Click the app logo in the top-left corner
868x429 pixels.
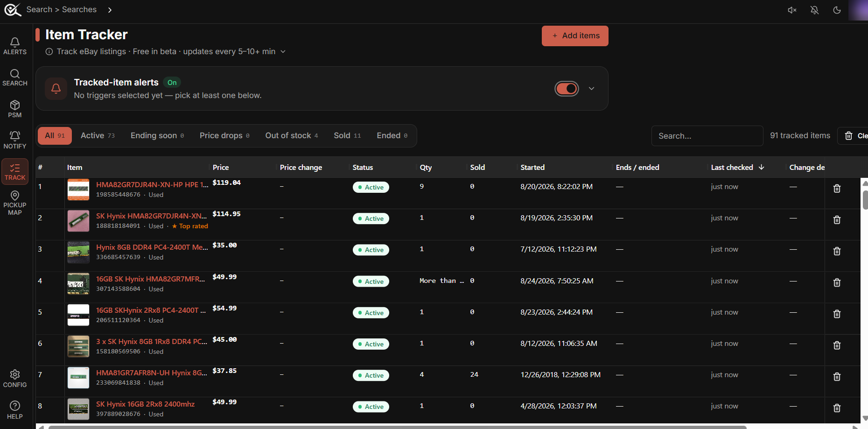coord(13,10)
